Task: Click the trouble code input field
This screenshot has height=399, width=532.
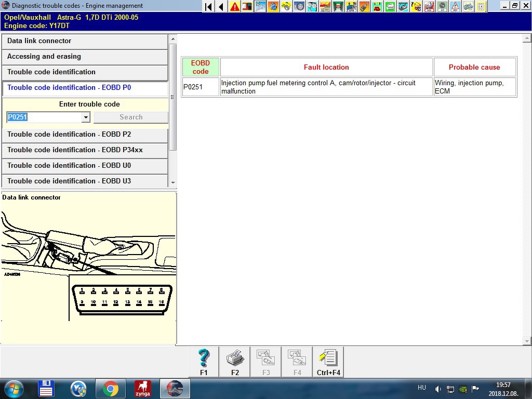Action: [44, 117]
